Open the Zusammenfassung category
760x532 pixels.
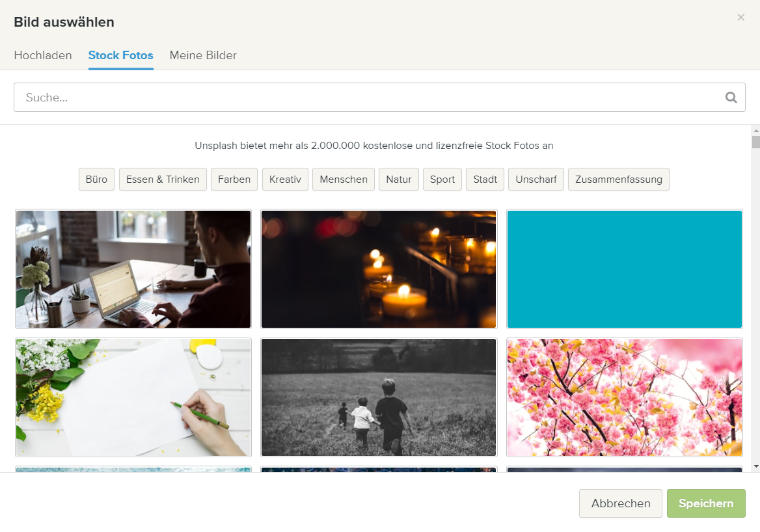coord(618,180)
